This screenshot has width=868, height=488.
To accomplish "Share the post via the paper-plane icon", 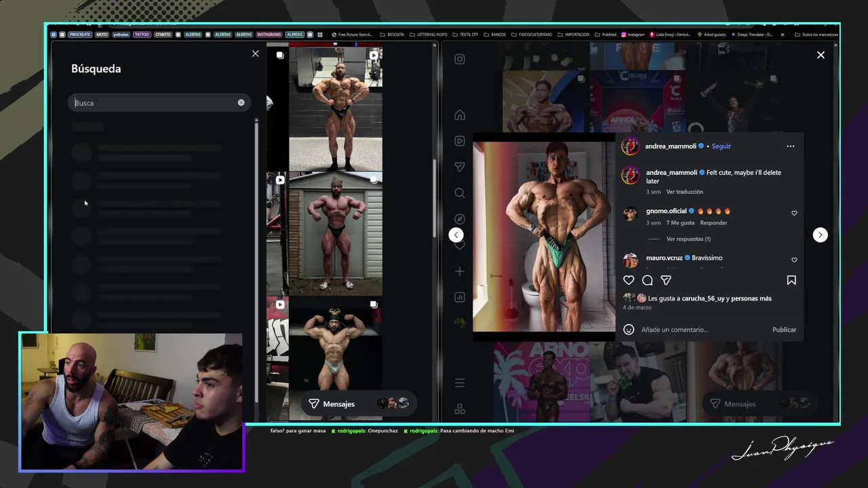I will point(666,280).
